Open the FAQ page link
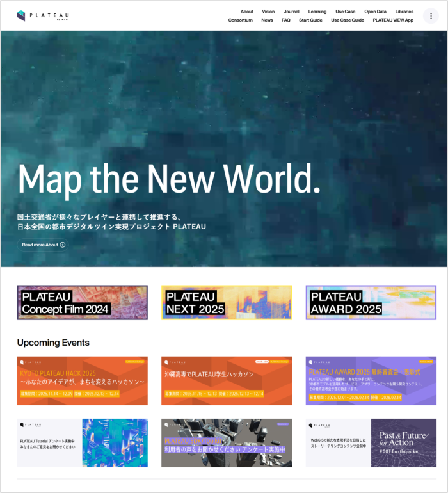The width and height of the screenshot is (448, 493). pos(285,20)
